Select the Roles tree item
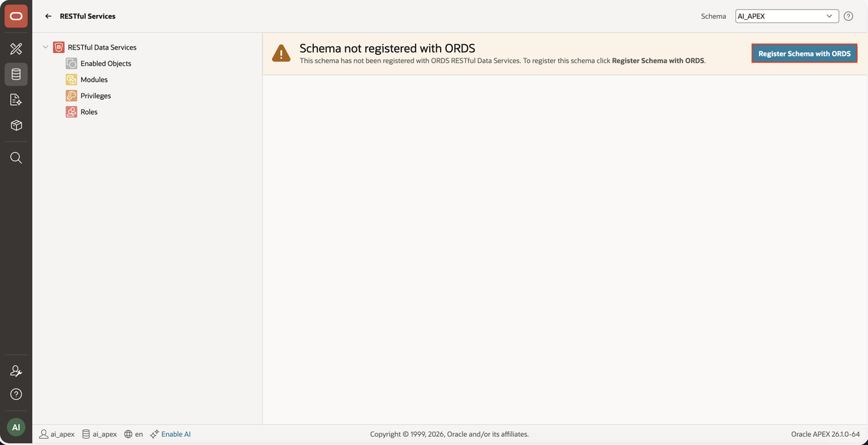The width and height of the screenshot is (868, 445). point(89,113)
